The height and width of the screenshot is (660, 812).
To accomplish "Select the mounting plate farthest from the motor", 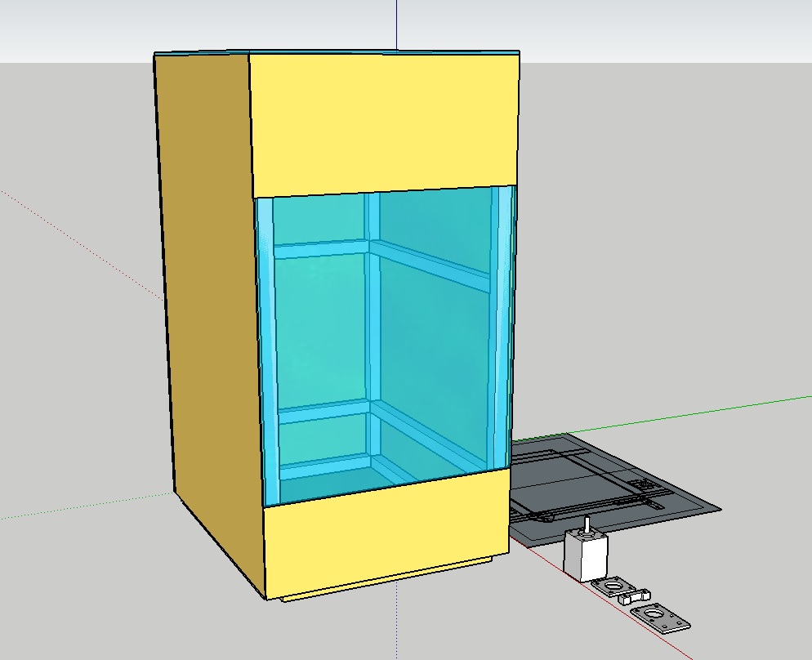I will tap(660, 618).
